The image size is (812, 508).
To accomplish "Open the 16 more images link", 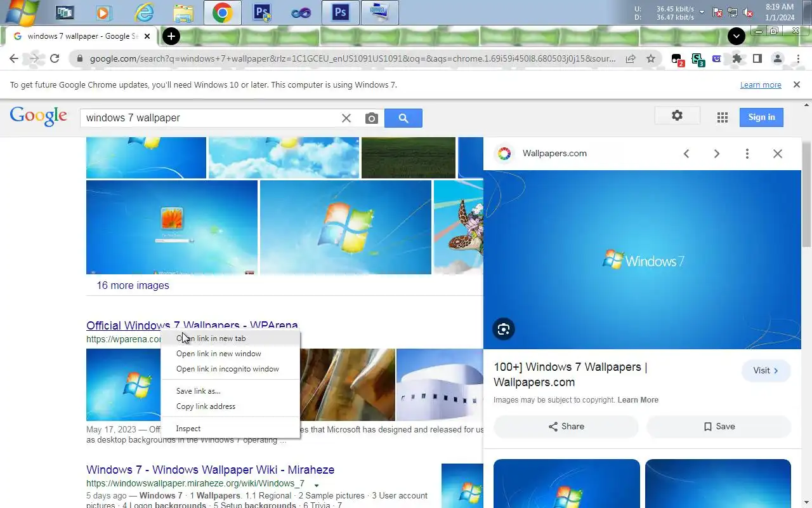I will click(133, 286).
